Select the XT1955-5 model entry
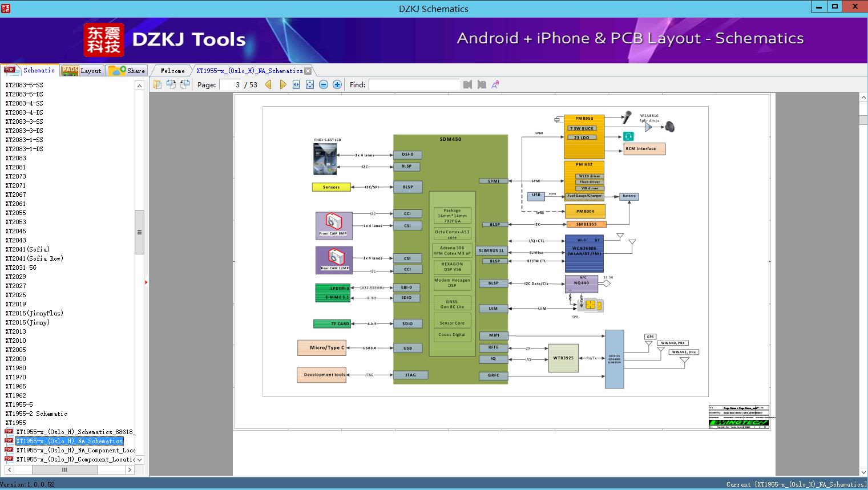868x490 pixels. (19, 404)
